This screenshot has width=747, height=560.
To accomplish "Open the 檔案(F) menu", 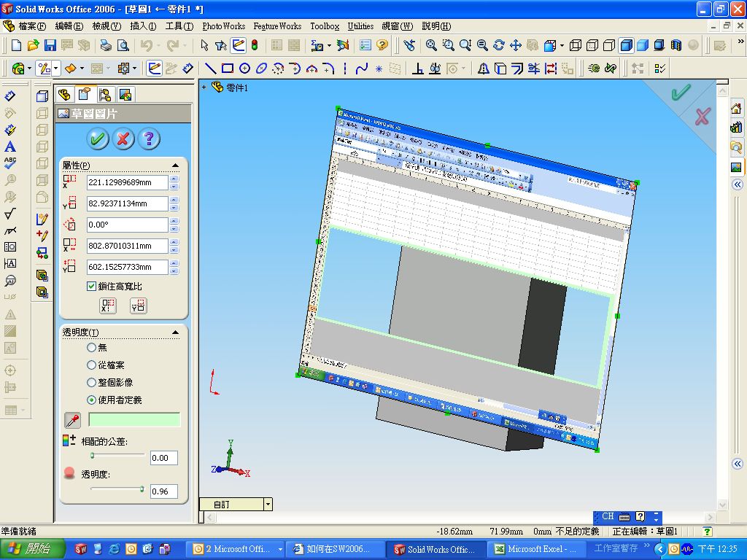I will point(32,26).
